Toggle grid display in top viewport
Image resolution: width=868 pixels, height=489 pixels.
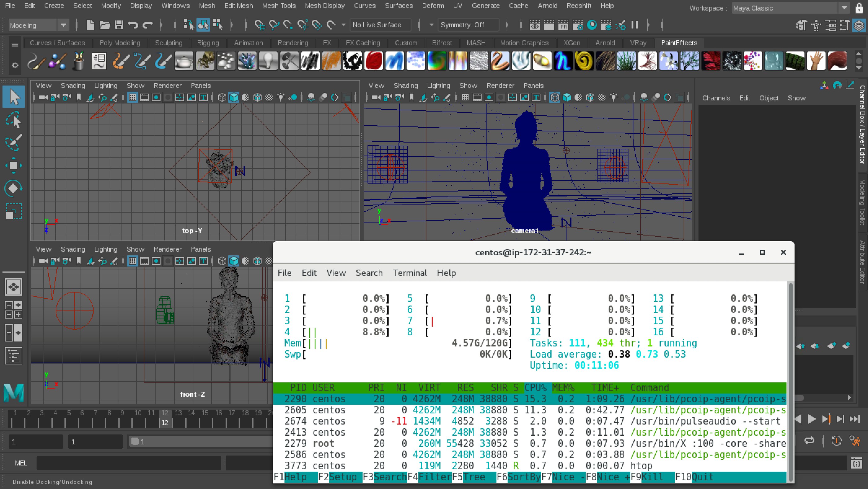click(132, 98)
